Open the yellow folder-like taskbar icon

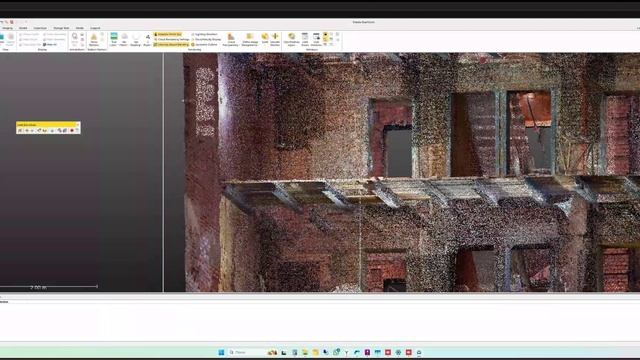[x=315, y=352]
